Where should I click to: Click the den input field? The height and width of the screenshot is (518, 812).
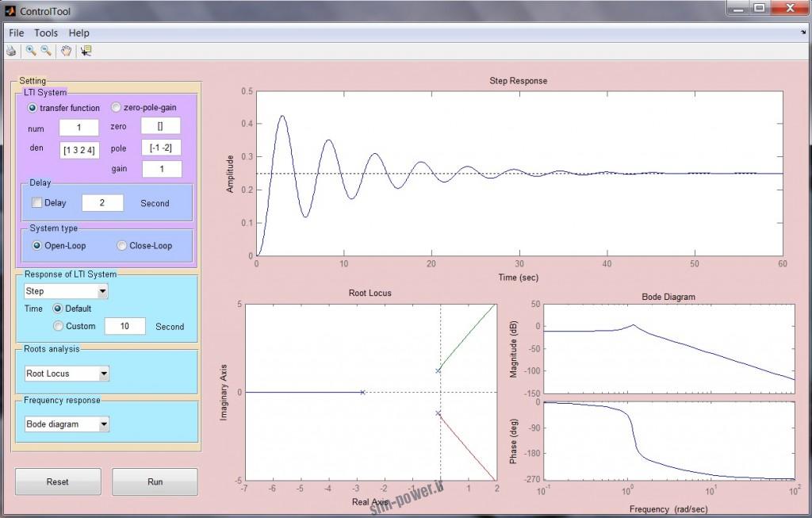pyautogui.click(x=79, y=149)
